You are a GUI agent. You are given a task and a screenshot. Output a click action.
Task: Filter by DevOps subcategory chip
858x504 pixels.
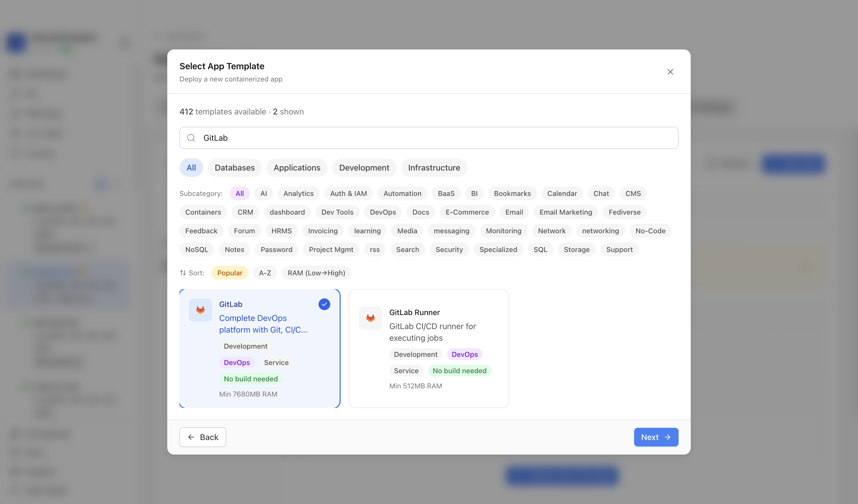[x=383, y=212]
